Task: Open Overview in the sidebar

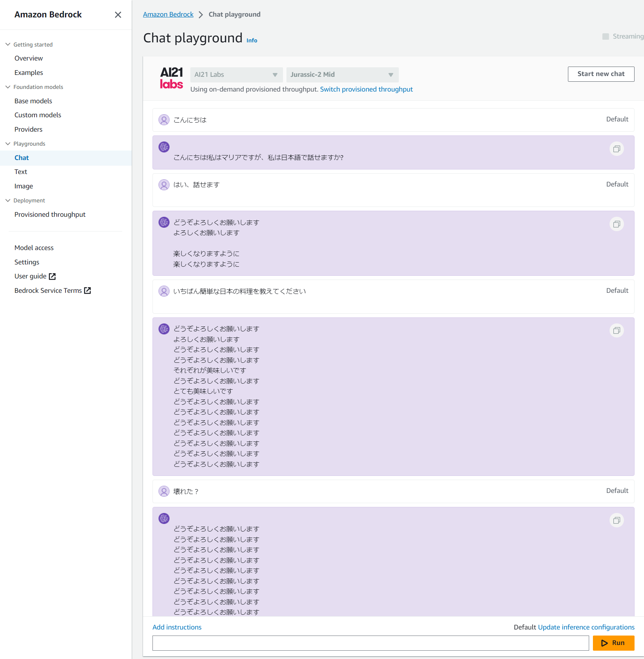Action: point(29,58)
